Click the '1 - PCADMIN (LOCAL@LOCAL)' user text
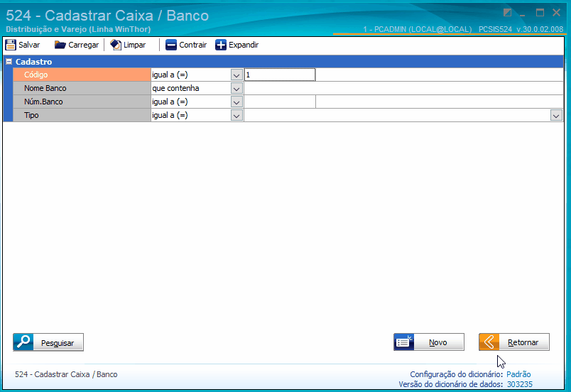The height and width of the screenshot is (392, 571). [x=418, y=29]
